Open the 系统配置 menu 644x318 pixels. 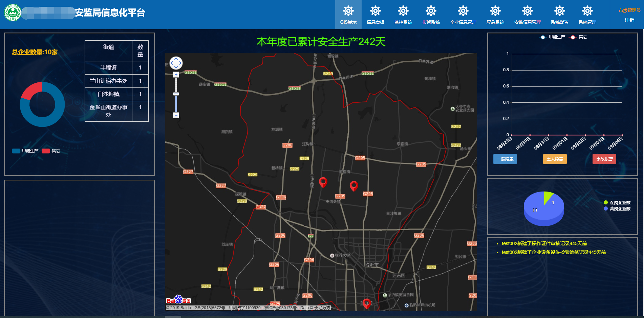coord(559,15)
